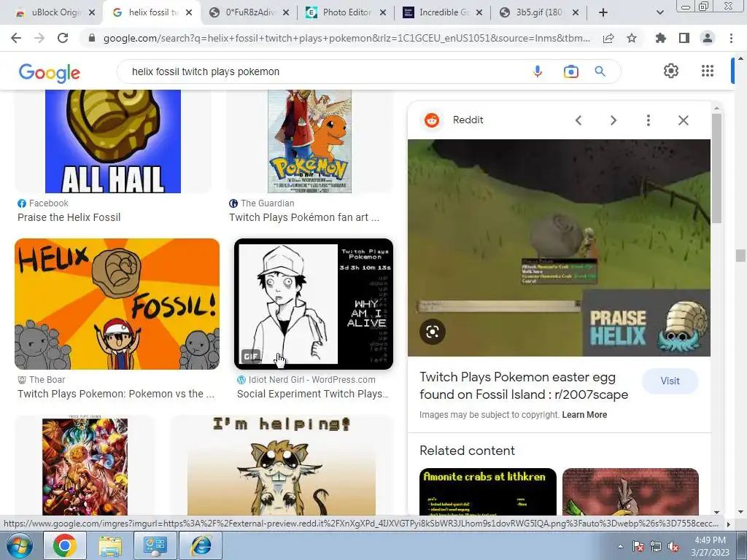This screenshot has width=747, height=560.
Task: Show previous image in preview panel
Action: click(578, 120)
